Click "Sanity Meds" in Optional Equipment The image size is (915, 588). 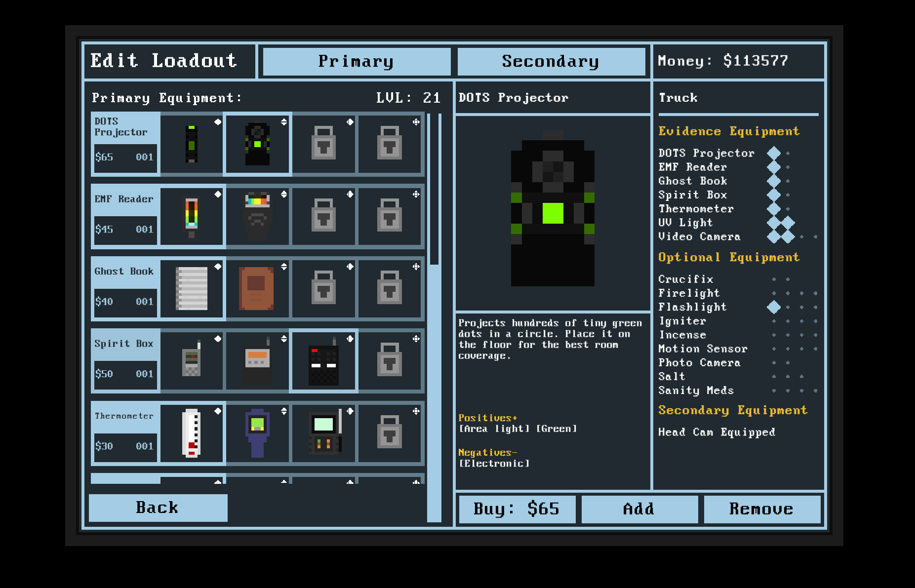pos(696,391)
